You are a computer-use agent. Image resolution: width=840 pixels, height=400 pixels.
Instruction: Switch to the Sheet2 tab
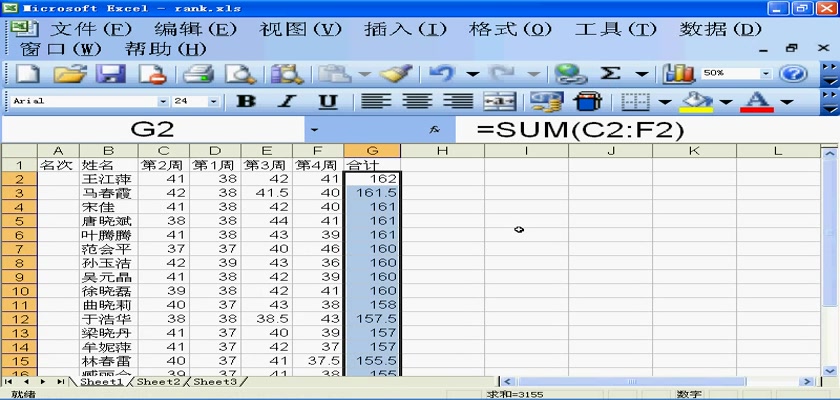158,382
